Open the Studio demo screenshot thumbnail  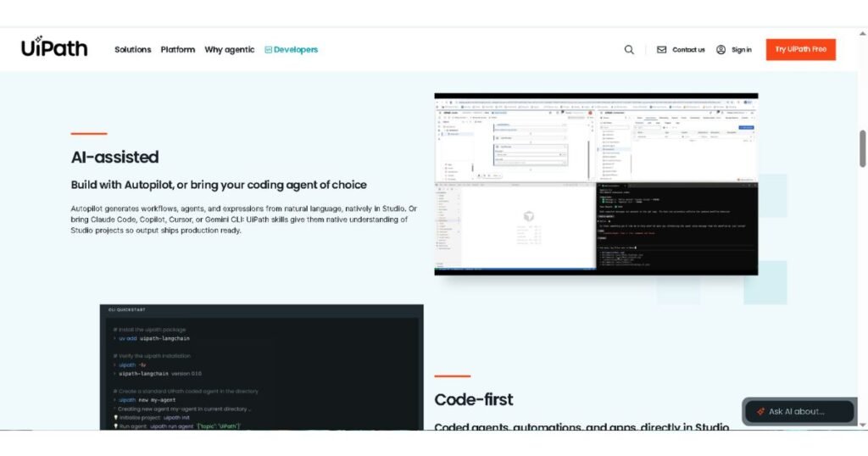[x=596, y=184]
